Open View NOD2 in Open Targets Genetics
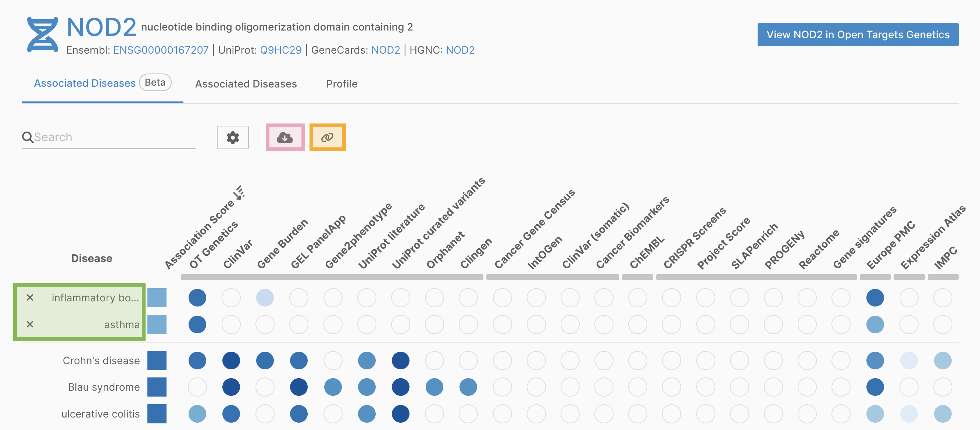Viewport: 980px width, 430px height. click(858, 35)
